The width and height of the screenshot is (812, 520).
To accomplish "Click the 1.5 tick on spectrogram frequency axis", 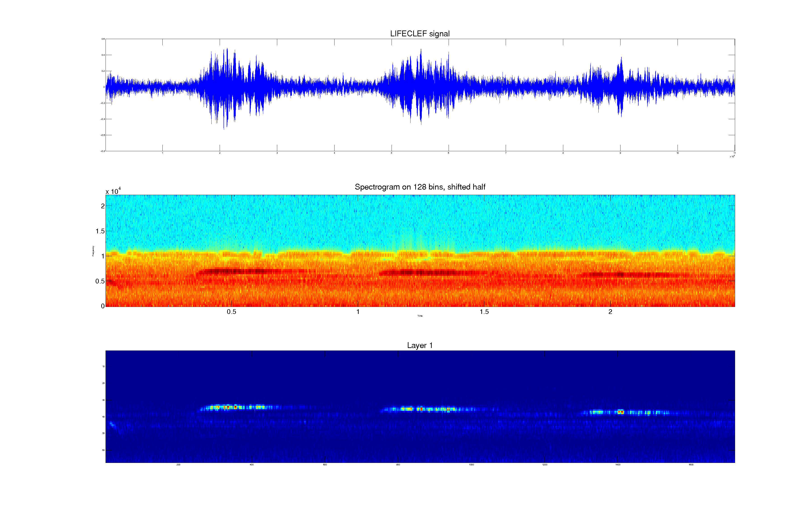I will 100,231.
